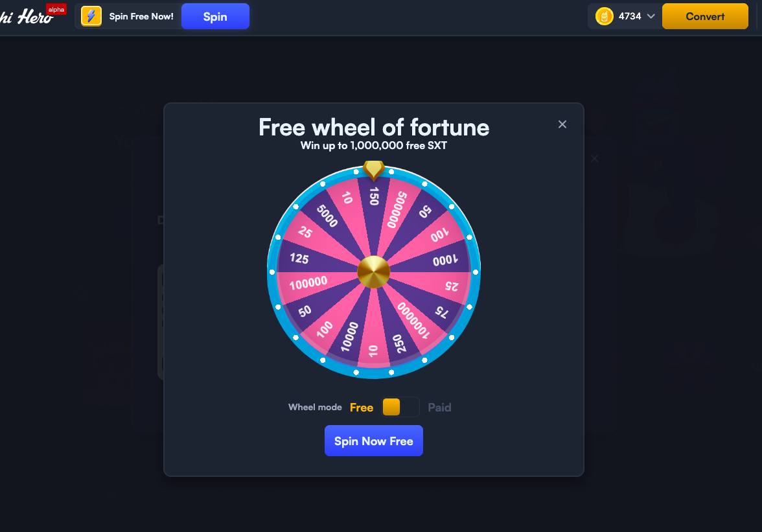Click the yellow Convert button

point(705,16)
